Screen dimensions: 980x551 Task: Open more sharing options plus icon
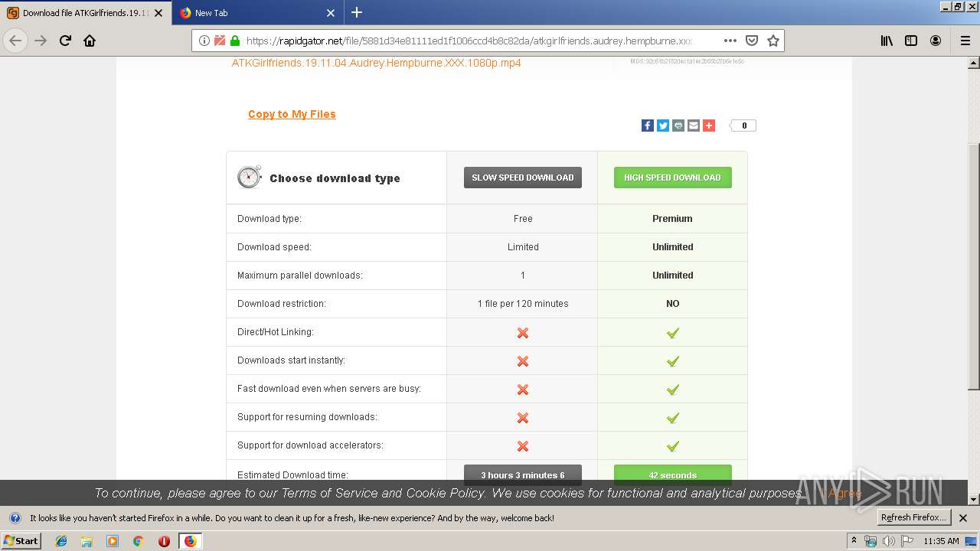coord(709,126)
